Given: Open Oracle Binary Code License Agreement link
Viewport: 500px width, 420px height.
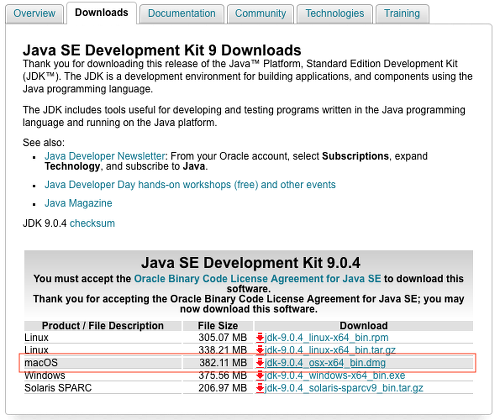Looking at the screenshot, I should coord(257,279).
